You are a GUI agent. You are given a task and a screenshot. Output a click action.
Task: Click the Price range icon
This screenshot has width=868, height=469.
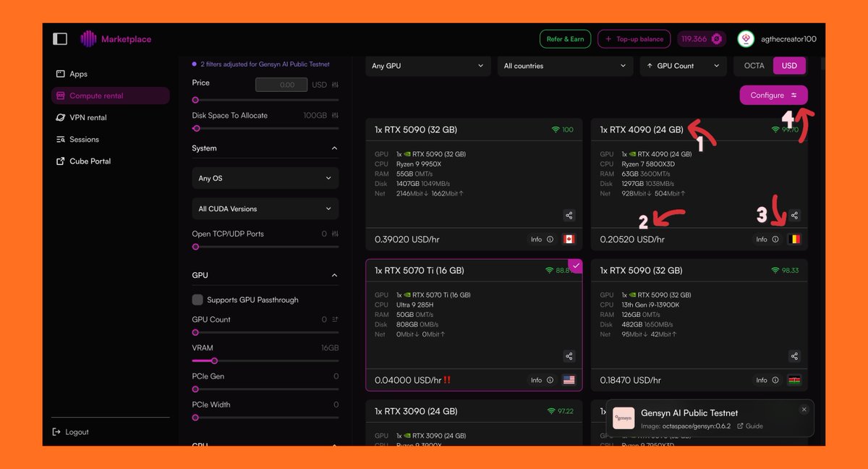point(335,85)
